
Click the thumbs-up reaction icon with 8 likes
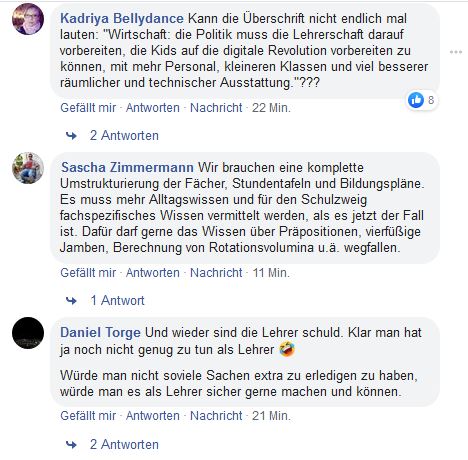(416, 100)
